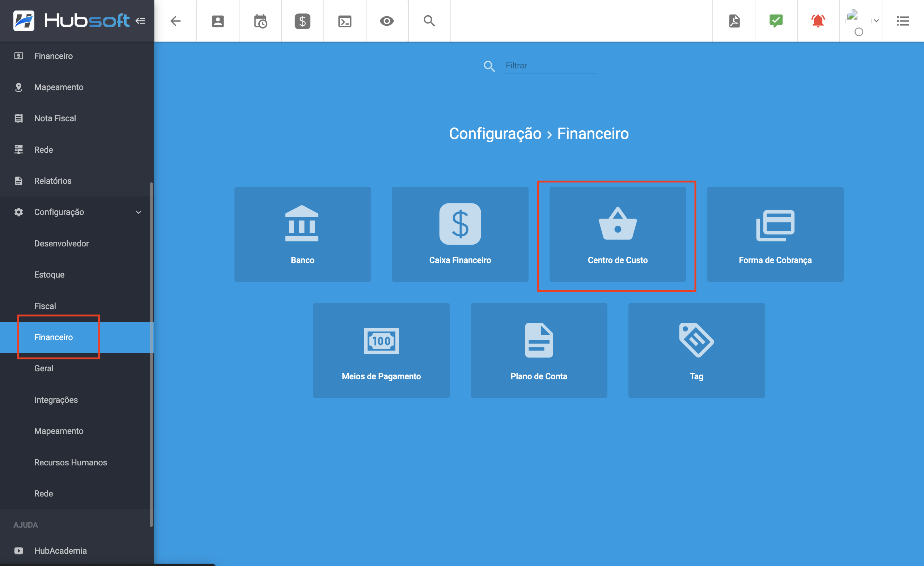Click the Hubsoft logo
924x566 pixels.
tap(71, 21)
